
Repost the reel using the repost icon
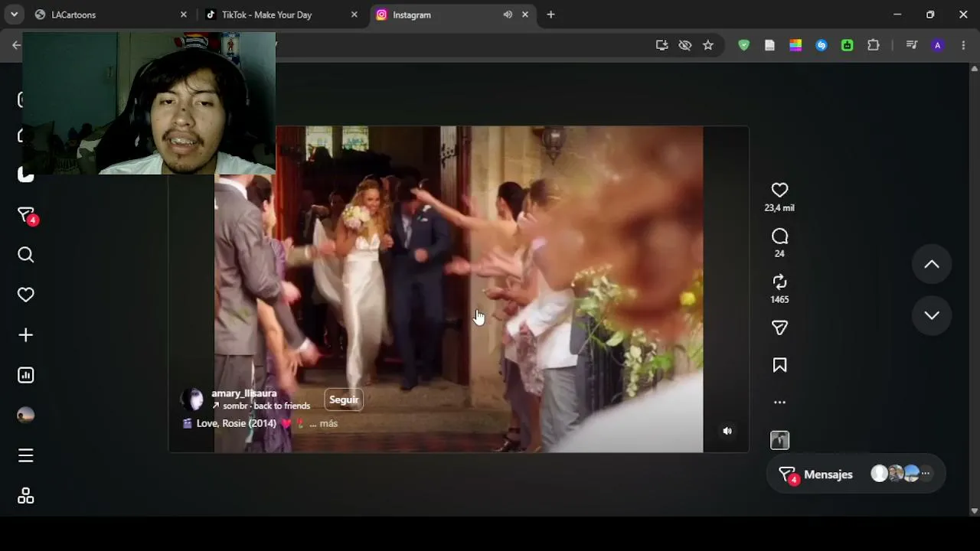pos(779,282)
